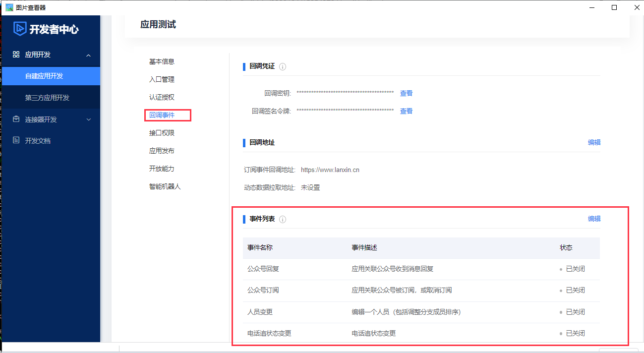Switch to the 接口权限 tab
Screen dimensions: 644x353
[x=162, y=133]
